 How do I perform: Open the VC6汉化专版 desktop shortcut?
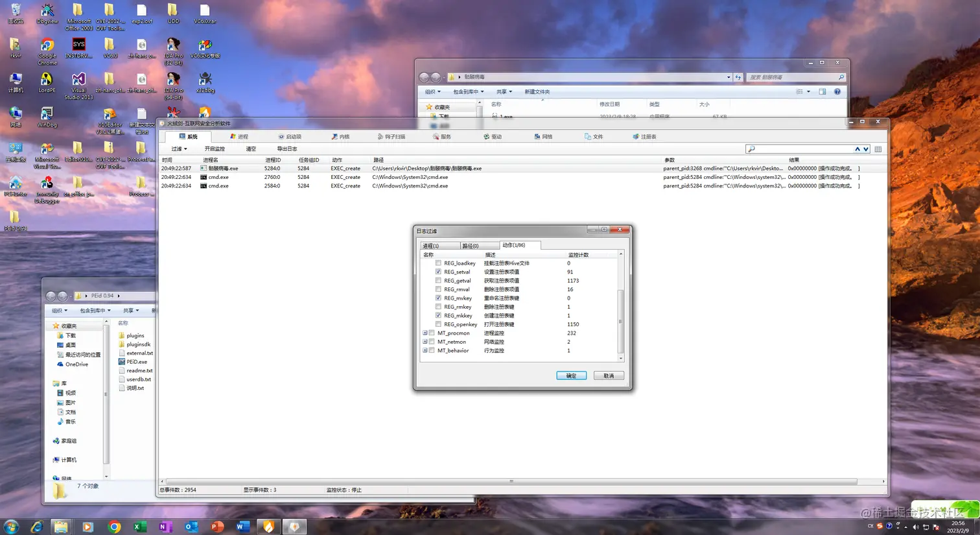pyautogui.click(x=205, y=49)
